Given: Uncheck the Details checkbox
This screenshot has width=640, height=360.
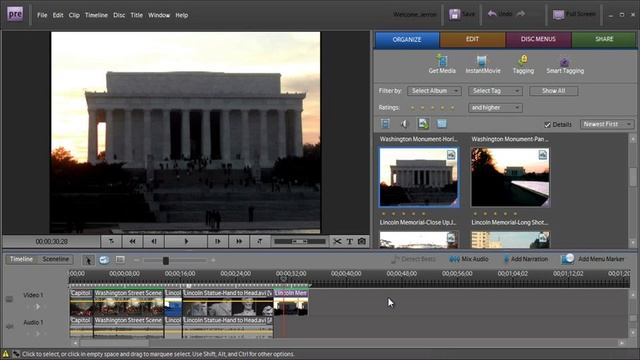Looking at the screenshot, I should [547, 124].
